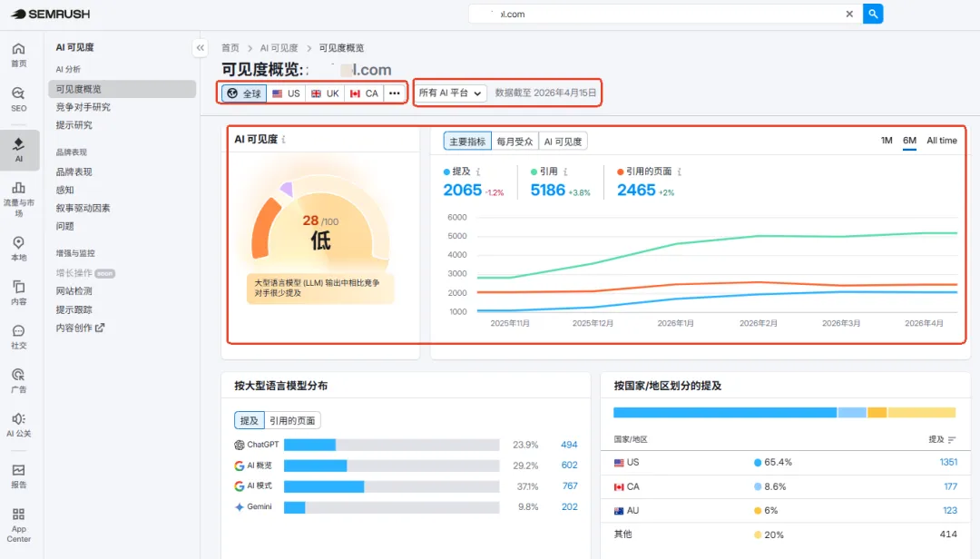Image resolution: width=980 pixels, height=559 pixels.
Task: Click the Semrush logo
Action: point(51,14)
